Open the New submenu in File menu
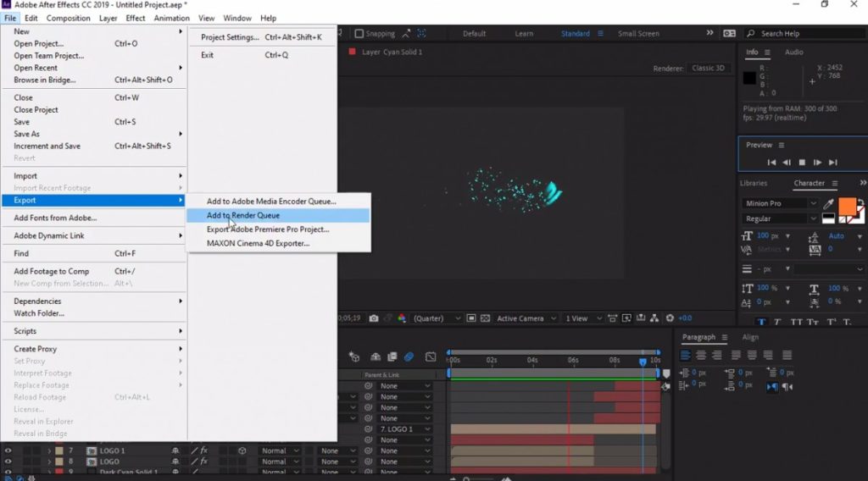 click(94, 31)
